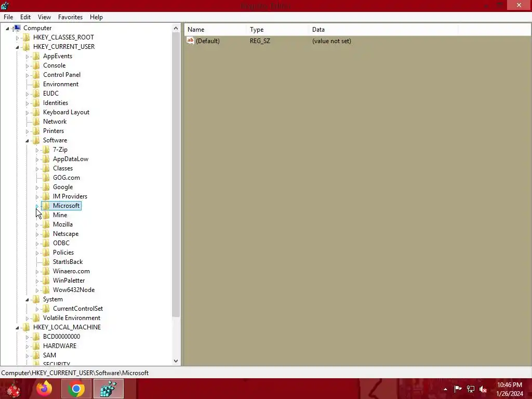Click the Type column header

(278, 30)
